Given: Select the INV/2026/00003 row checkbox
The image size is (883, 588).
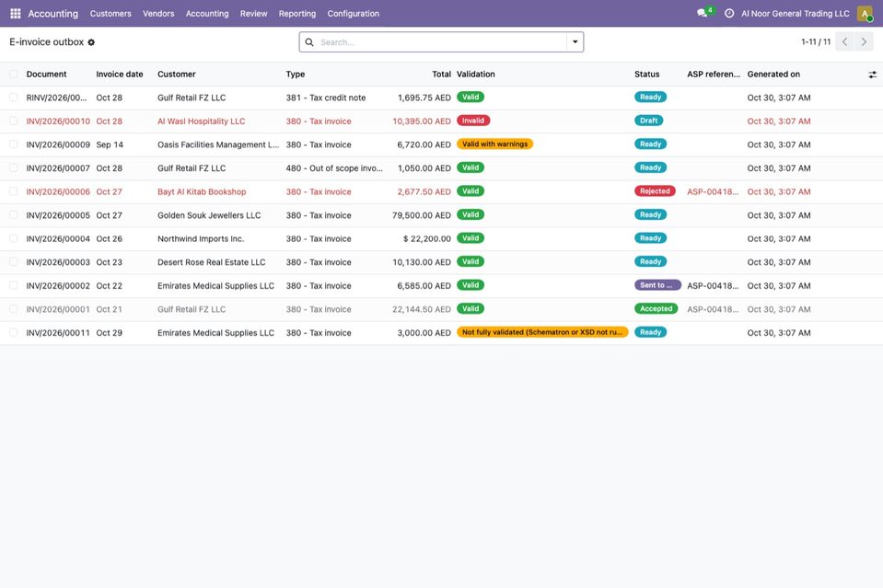Looking at the screenshot, I should 14,262.
